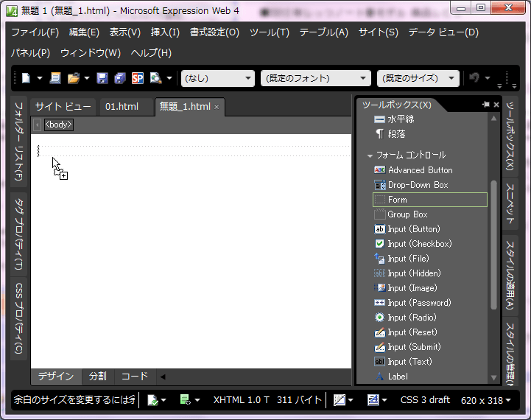Expand the Undo history dropdown arrow
The height and width of the screenshot is (420, 531).
tap(488, 78)
